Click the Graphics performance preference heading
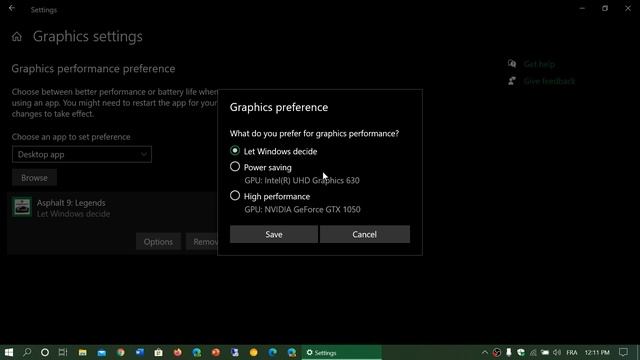The width and height of the screenshot is (640, 360). [93, 69]
